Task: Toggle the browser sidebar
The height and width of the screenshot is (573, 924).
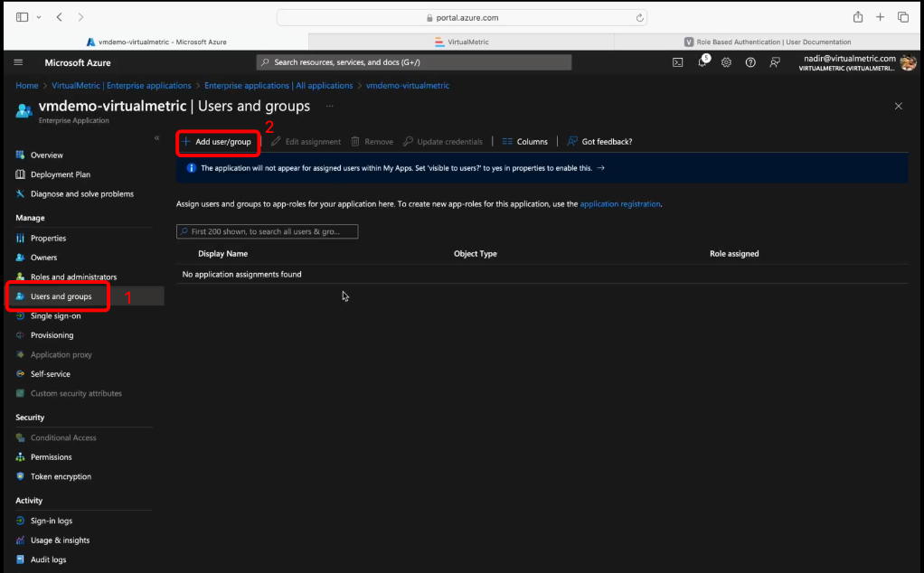Action: (23, 17)
